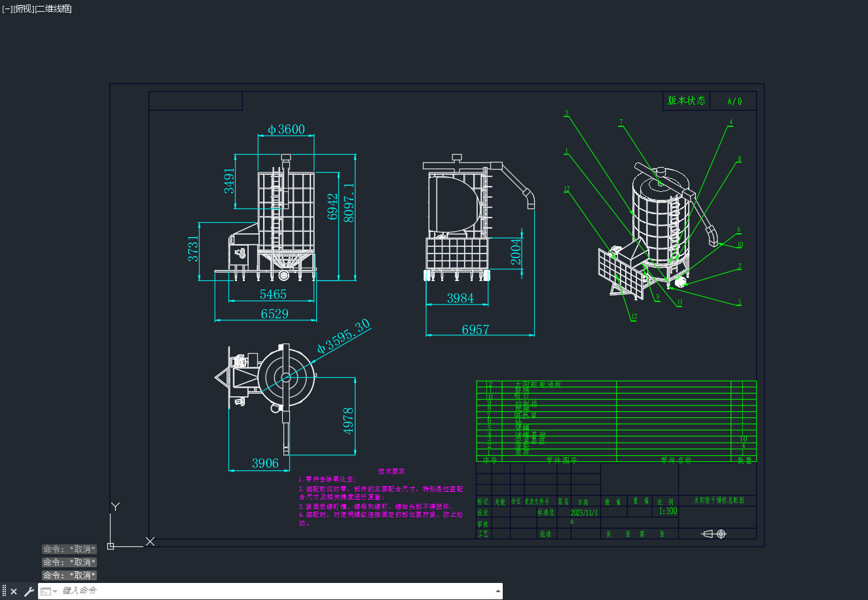The image size is (868, 600).
Task: Select leader callout number 9 on isometric view
Action: (658, 297)
